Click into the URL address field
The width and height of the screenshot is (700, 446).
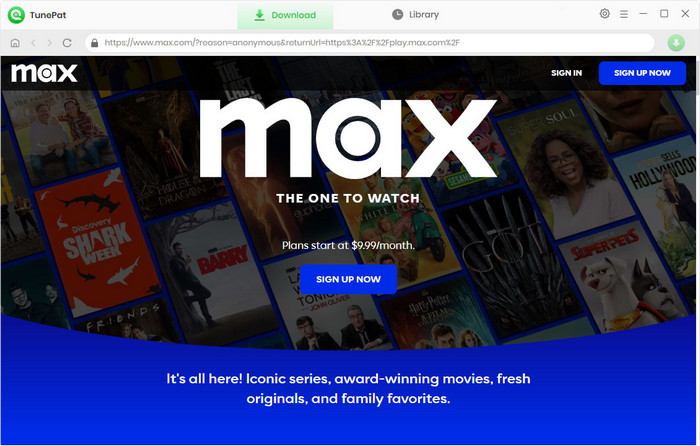tap(370, 43)
